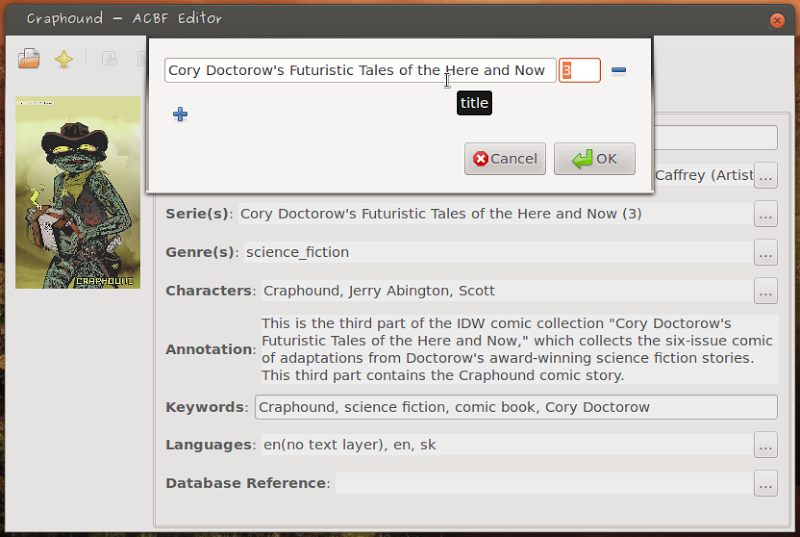Remove series entry with blue minus icon
This screenshot has height=537, width=800.
click(618, 70)
